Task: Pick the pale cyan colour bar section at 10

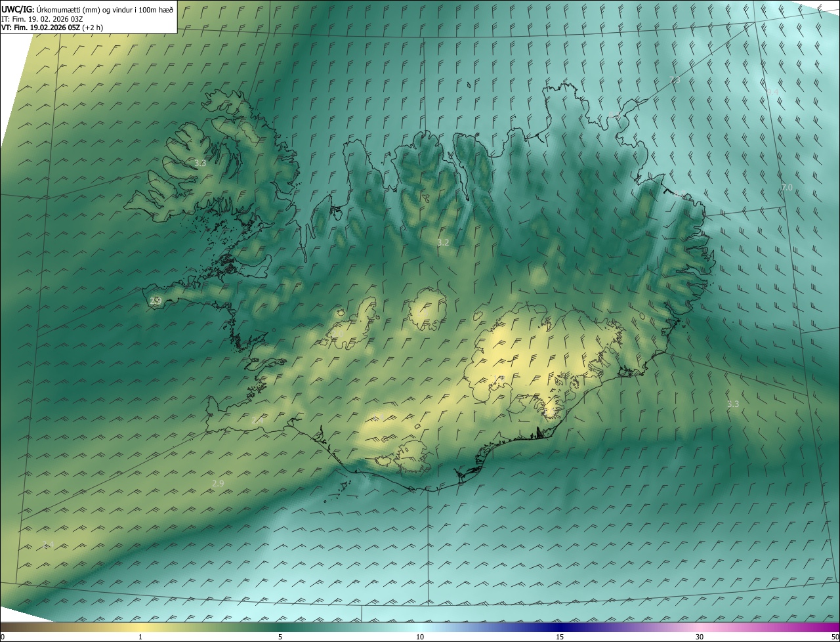Action: (420, 627)
